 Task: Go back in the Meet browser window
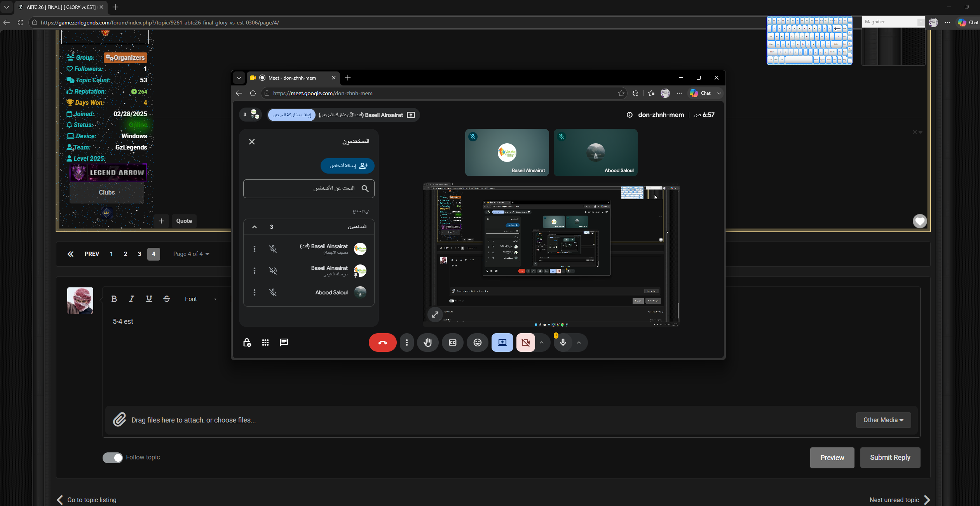[x=239, y=93]
